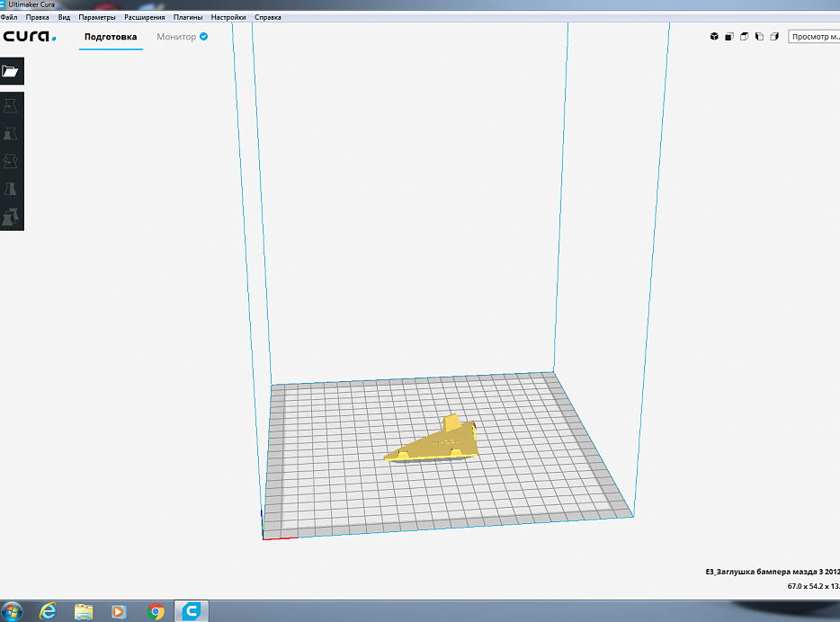Open the Расширения menu
Screen dimensions: 840x622
(145, 17)
